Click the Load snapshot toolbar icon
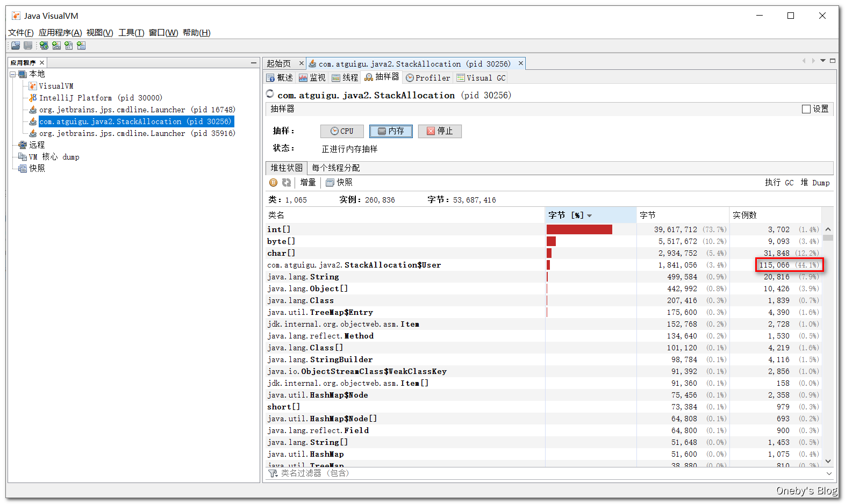Screen dimensions: 845x504 pos(16,46)
